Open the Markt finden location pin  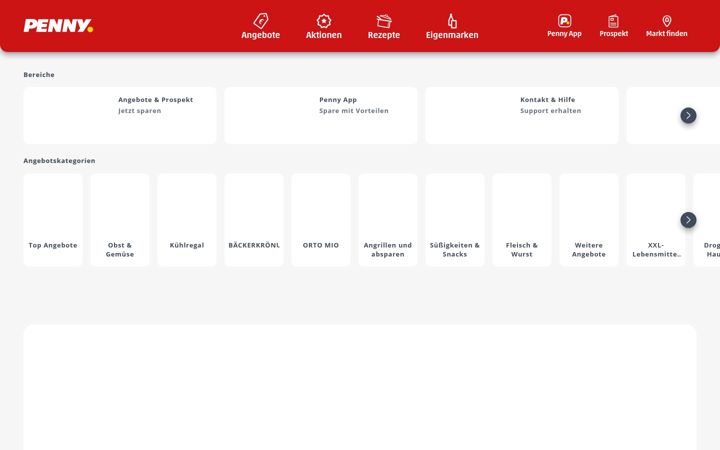(667, 21)
